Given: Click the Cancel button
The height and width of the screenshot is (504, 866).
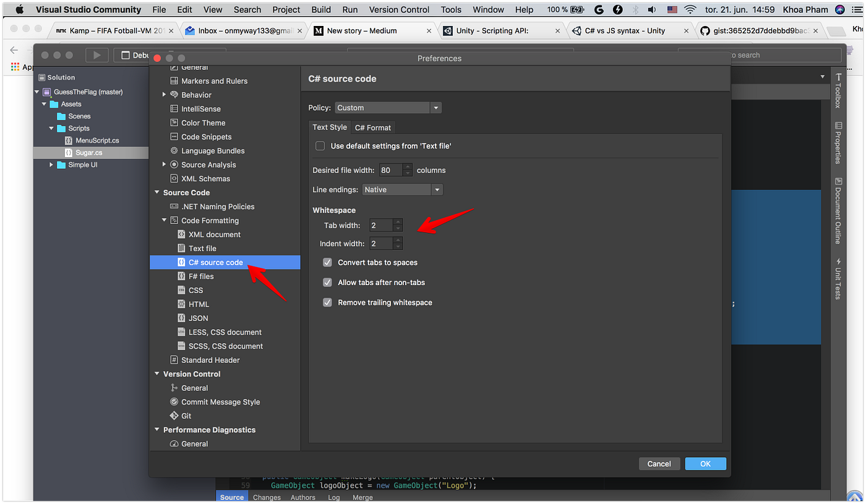Looking at the screenshot, I should (x=659, y=463).
